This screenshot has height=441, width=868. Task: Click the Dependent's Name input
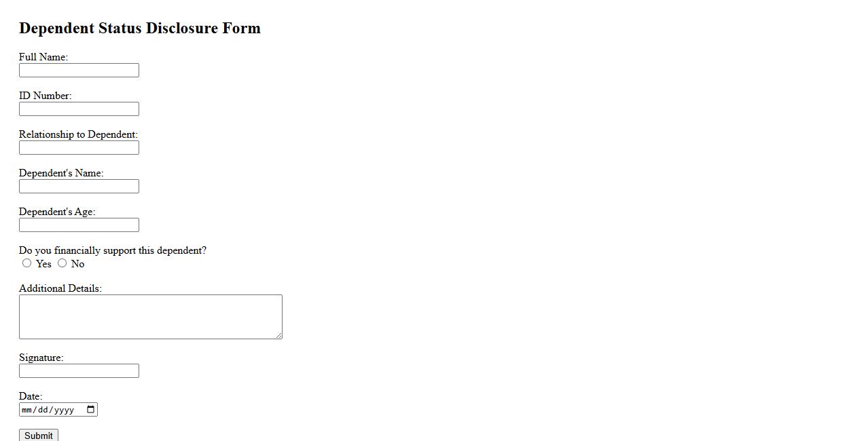click(79, 187)
